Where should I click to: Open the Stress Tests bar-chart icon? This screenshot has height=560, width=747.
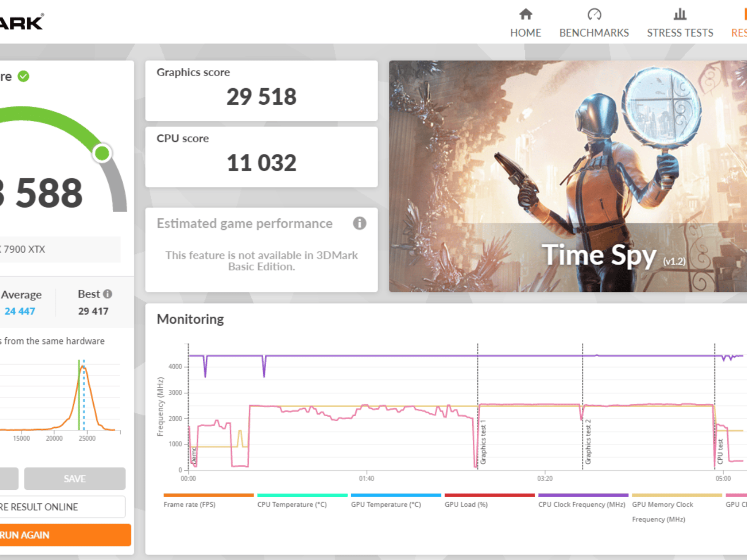[x=680, y=14]
